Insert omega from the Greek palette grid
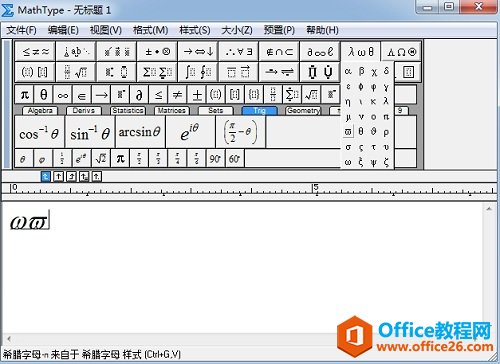 (x=348, y=162)
